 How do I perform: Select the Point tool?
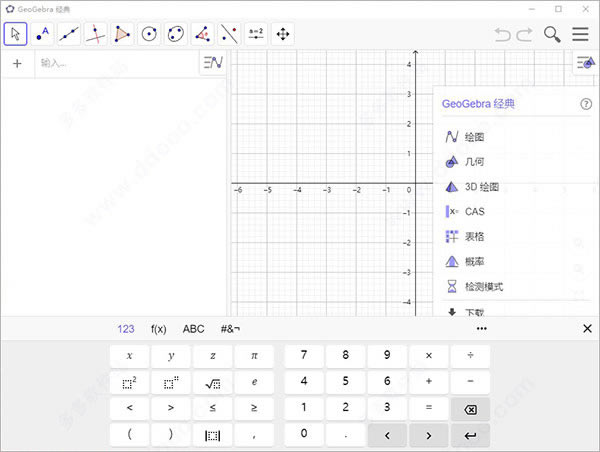[x=42, y=34]
